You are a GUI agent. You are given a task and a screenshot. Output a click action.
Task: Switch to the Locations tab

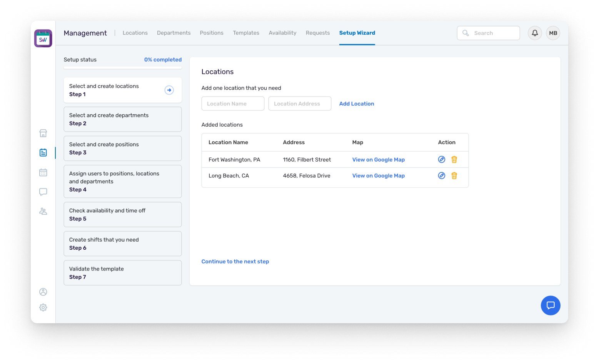point(135,33)
